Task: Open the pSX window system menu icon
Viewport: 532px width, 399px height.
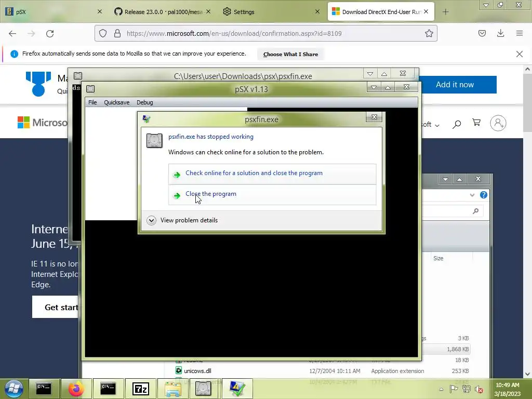Action: [90, 89]
